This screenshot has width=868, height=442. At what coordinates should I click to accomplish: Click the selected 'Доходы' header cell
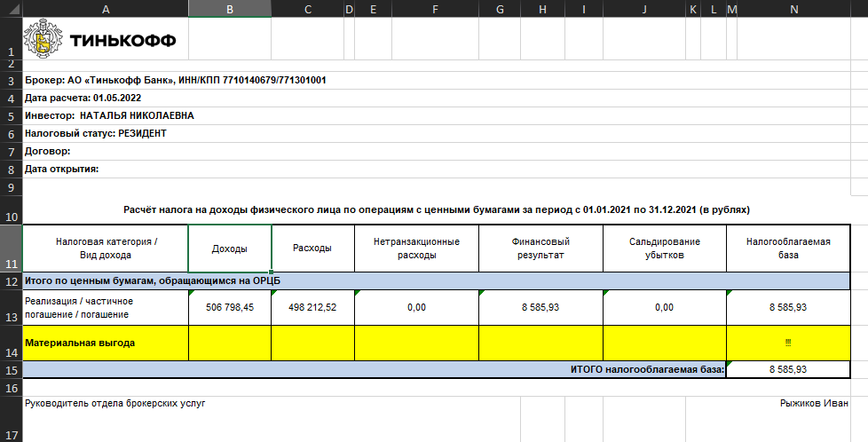coord(230,249)
